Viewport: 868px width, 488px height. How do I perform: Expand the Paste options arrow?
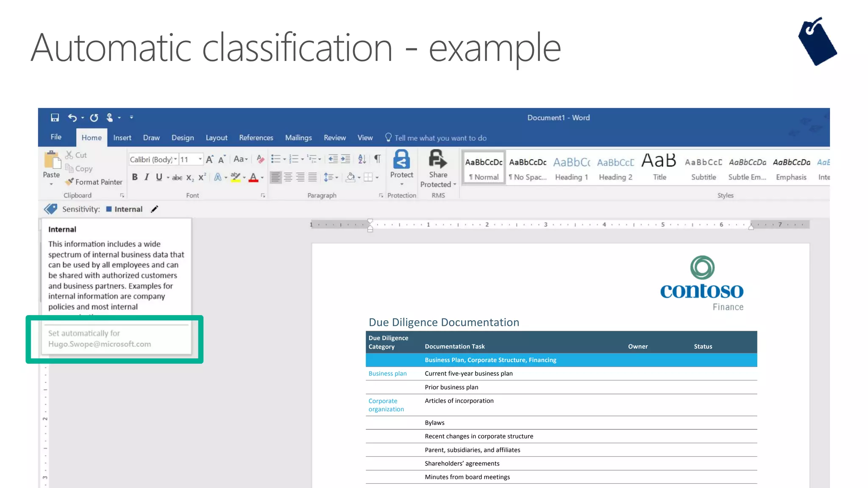pos(51,184)
